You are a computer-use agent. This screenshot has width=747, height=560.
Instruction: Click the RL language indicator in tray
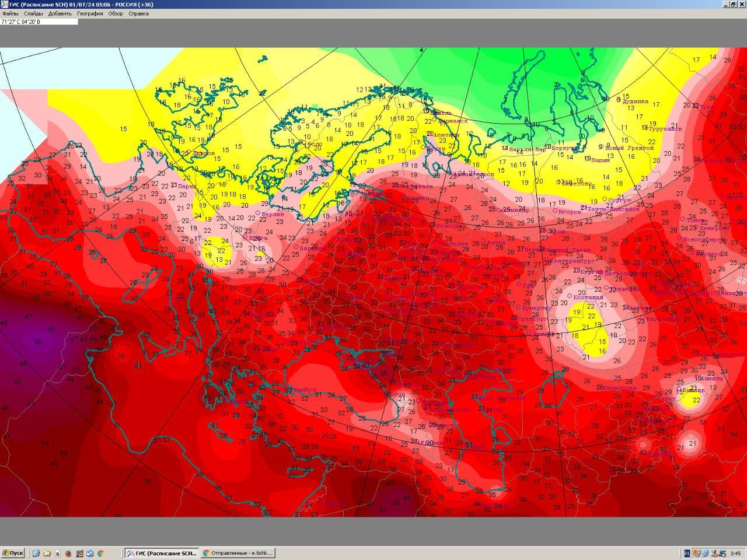click(687, 553)
